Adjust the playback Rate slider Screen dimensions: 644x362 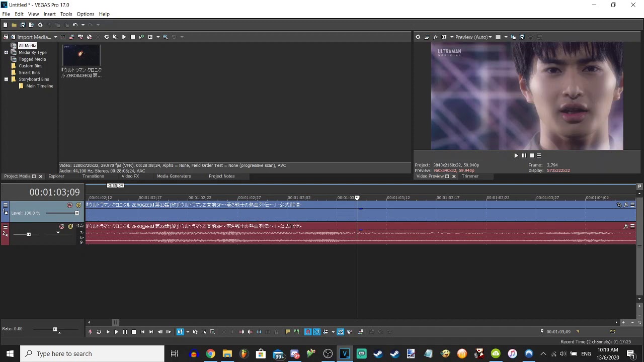(55, 329)
